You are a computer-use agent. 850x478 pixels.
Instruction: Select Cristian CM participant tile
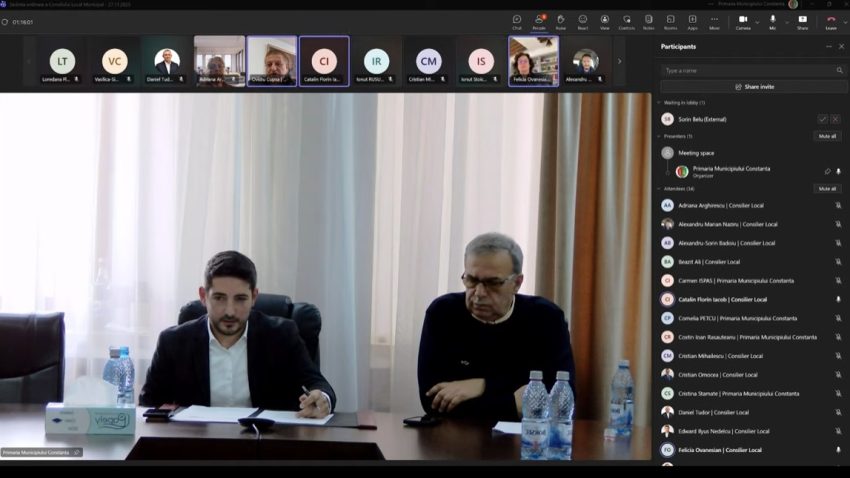click(x=428, y=61)
